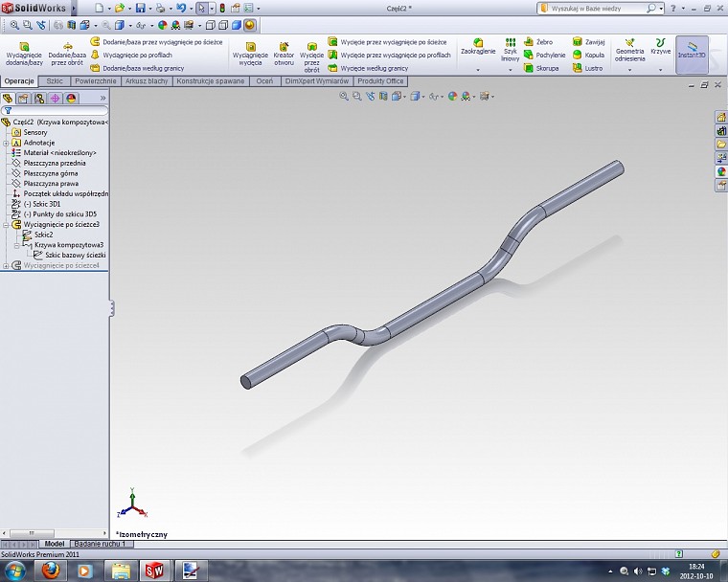Viewport: 728px width, 582px height.
Task: Click the Pochylenie draft tool
Action: pyautogui.click(x=545, y=55)
